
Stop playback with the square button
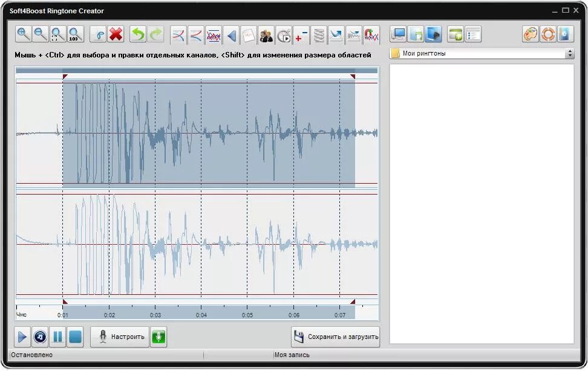[76, 337]
